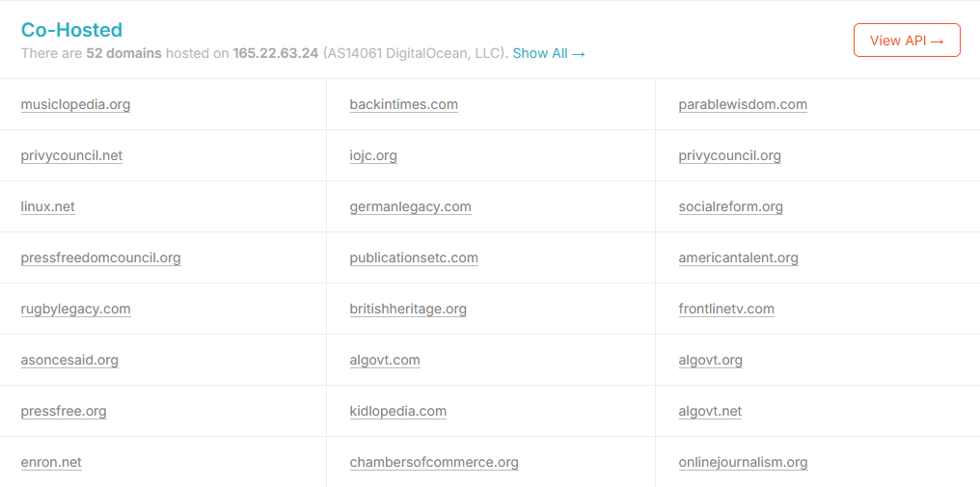Open asoncesaid.org link

click(x=69, y=360)
